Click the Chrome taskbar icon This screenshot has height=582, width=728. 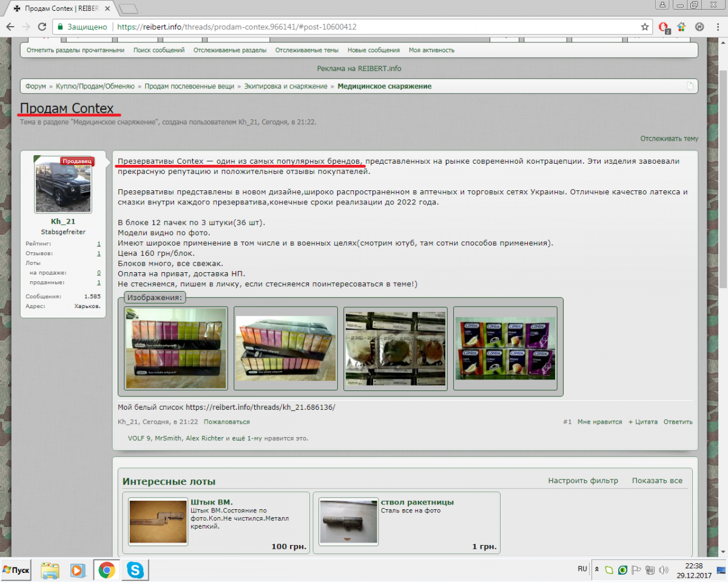[107, 570]
